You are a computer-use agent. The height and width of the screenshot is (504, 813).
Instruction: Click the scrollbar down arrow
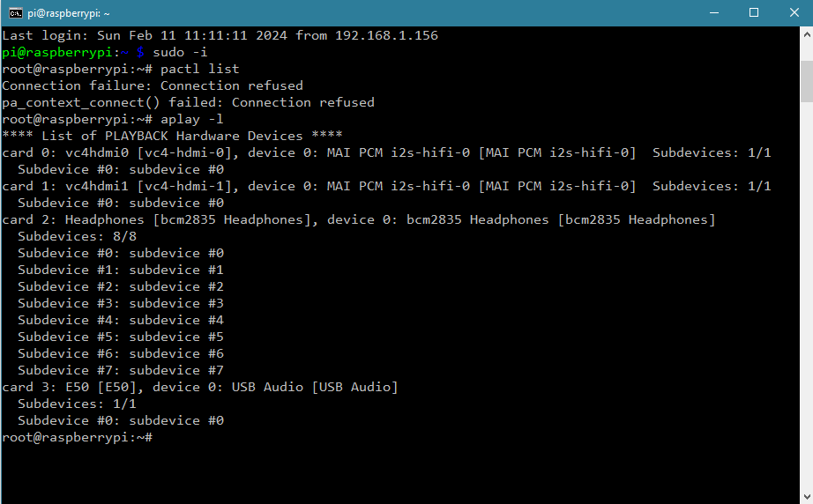(x=807, y=496)
